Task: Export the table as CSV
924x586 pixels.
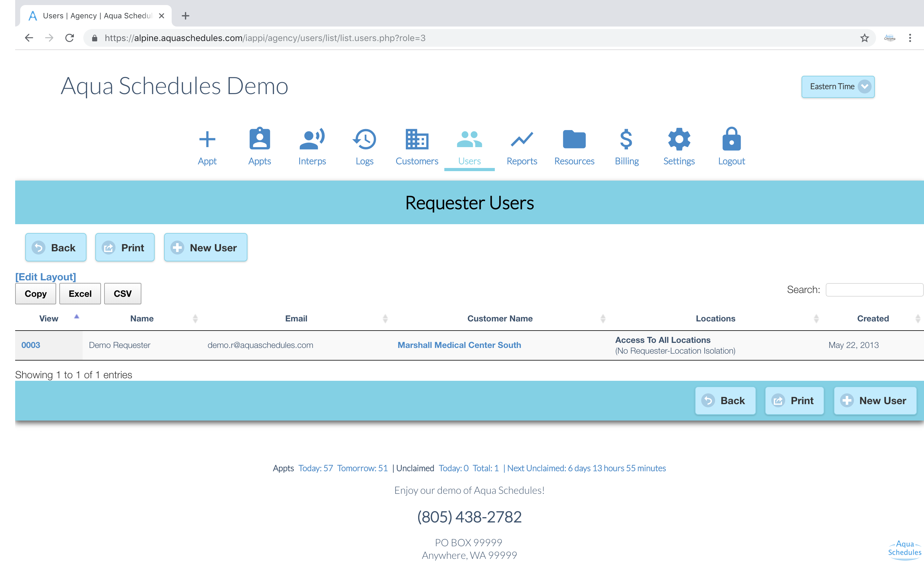Action: pyautogui.click(x=122, y=293)
